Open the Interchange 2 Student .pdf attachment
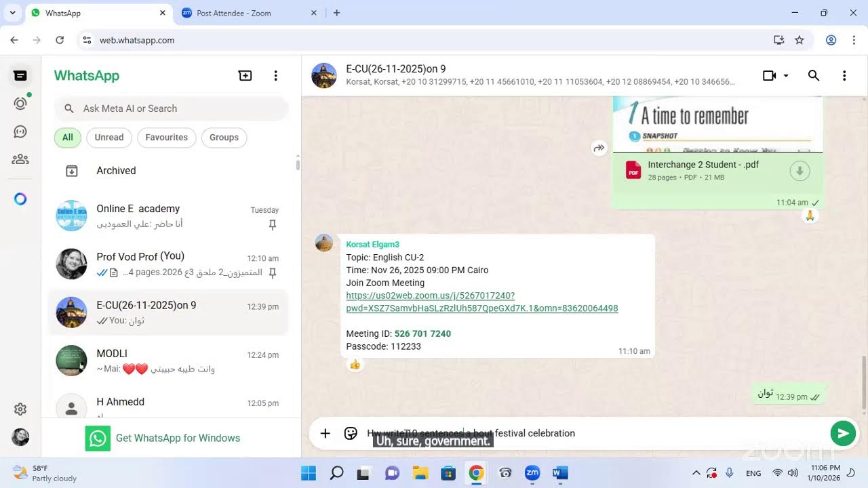Screen dimensions: 868x488 point(717,171)
